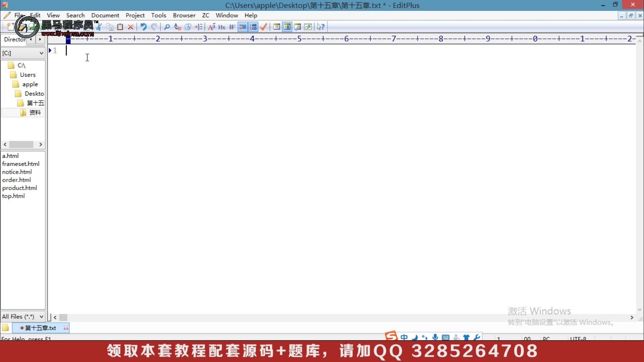The height and width of the screenshot is (362, 644).
Task: Click the Go to Line icon
Action: click(199, 27)
